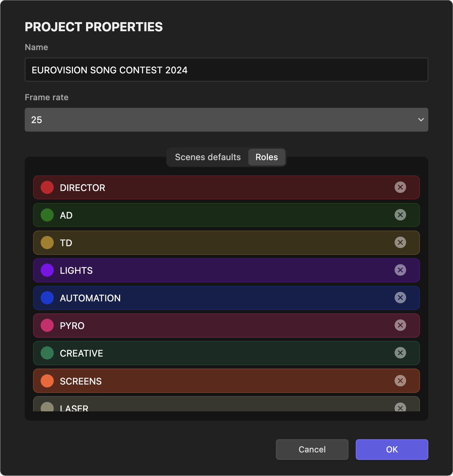The width and height of the screenshot is (453, 476).
Task: Remove the CREATIVE role
Action: pyautogui.click(x=400, y=353)
